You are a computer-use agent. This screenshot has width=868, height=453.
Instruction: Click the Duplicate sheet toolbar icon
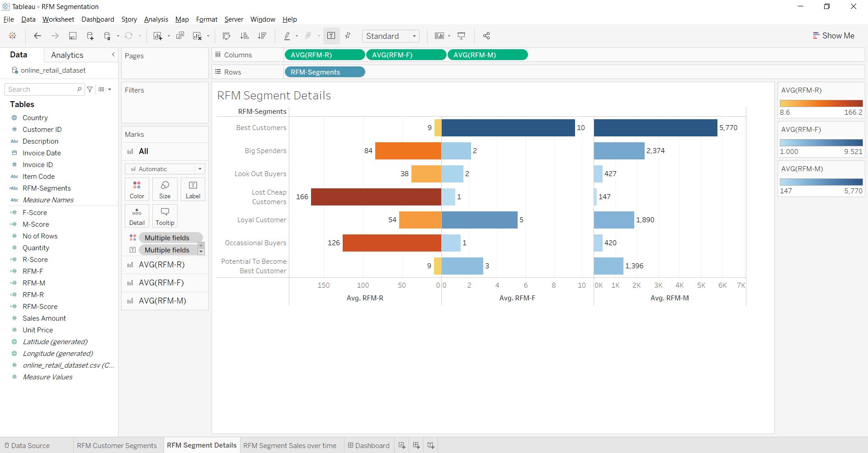pos(180,36)
